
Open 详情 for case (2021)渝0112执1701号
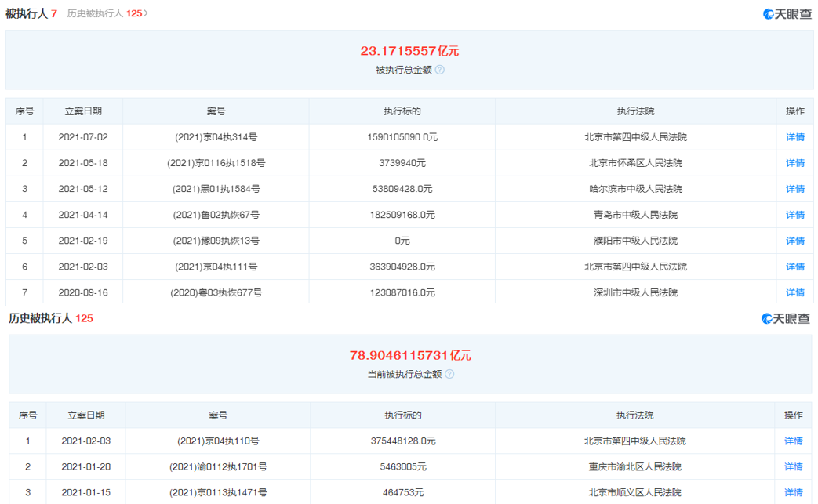793,467
